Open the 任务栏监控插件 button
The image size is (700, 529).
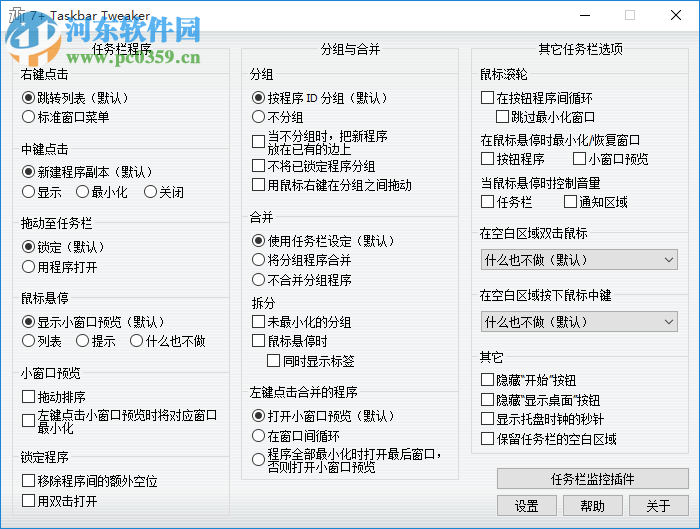point(592,479)
